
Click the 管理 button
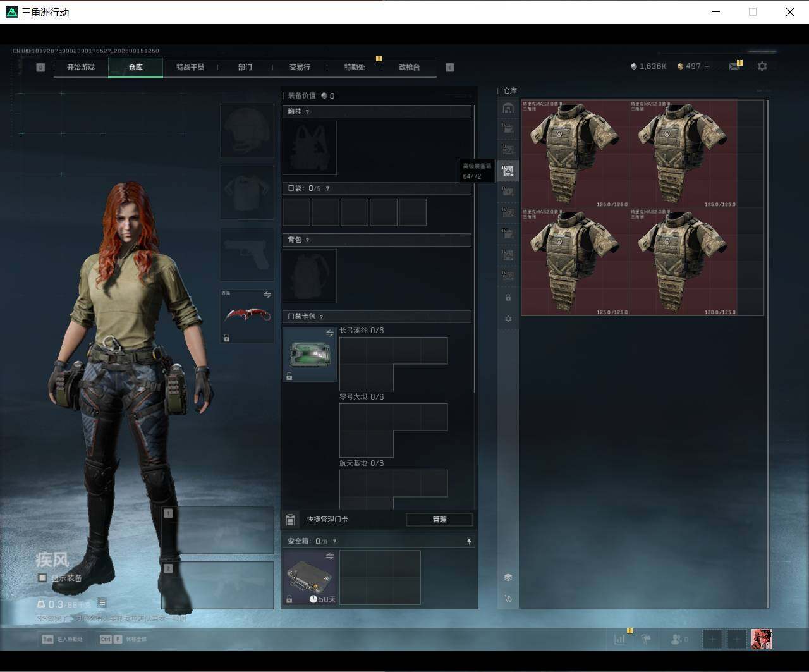(x=439, y=520)
